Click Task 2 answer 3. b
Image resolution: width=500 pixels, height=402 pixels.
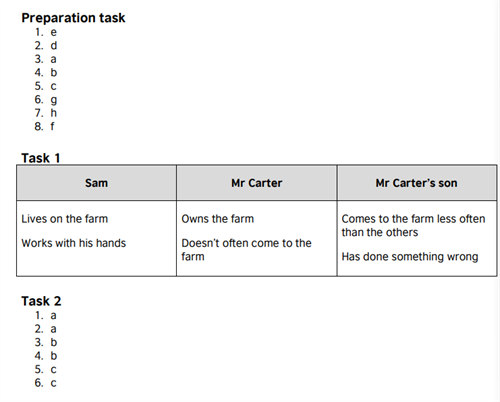(x=46, y=342)
